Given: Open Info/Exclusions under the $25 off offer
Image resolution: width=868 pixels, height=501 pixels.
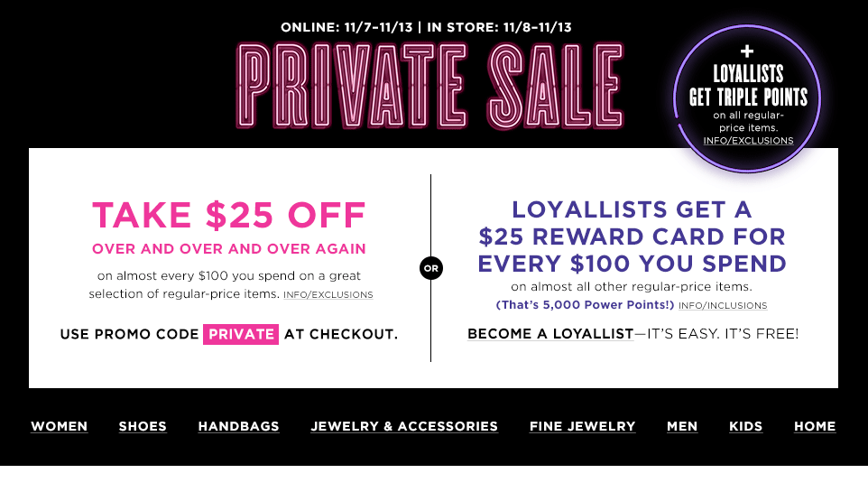Looking at the screenshot, I should pyautogui.click(x=328, y=295).
